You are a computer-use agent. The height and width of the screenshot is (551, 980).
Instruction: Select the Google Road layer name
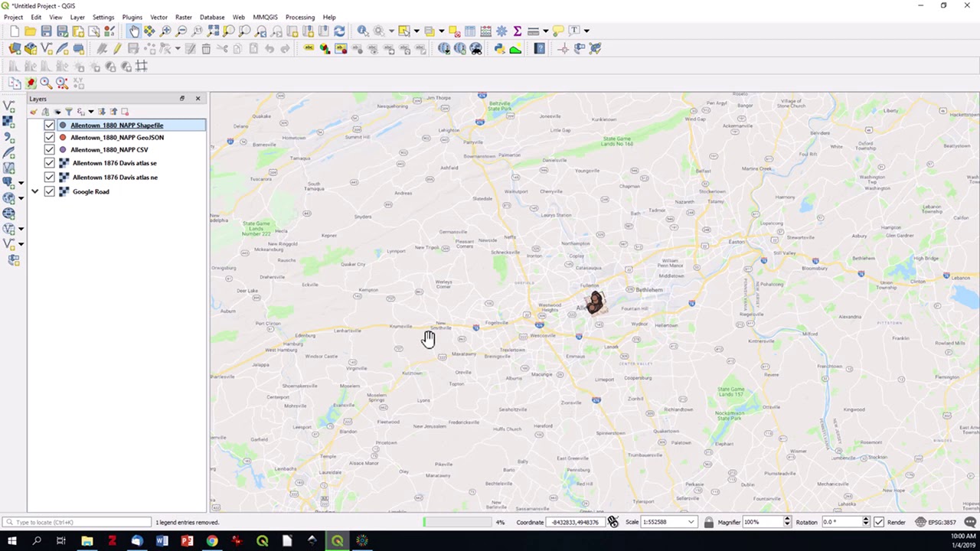coord(90,192)
